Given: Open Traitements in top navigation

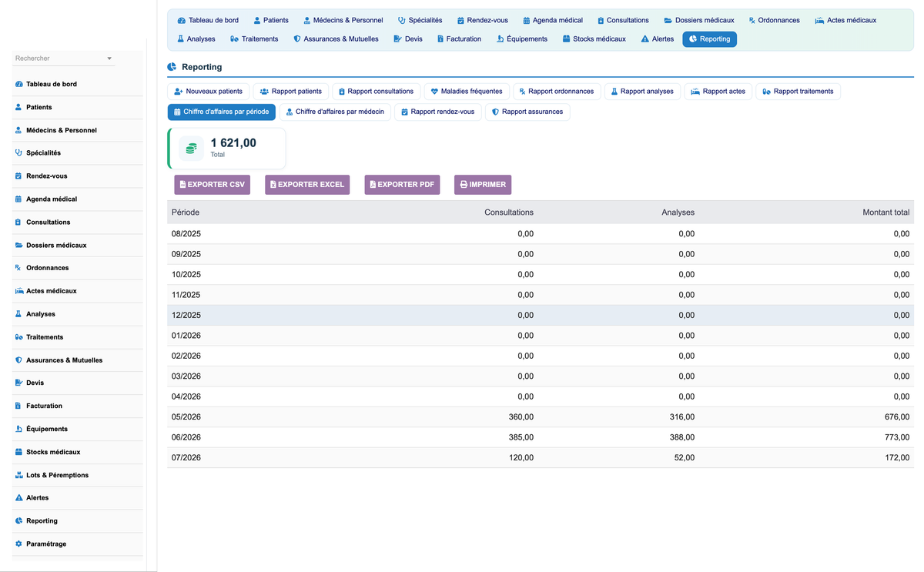Looking at the screenshot, I should (254, 38).
